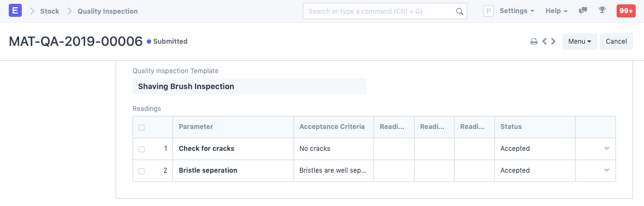Tick the Bristle seperation row checkbox
This screenshot has height=206, width=644.
coord(142,171)
